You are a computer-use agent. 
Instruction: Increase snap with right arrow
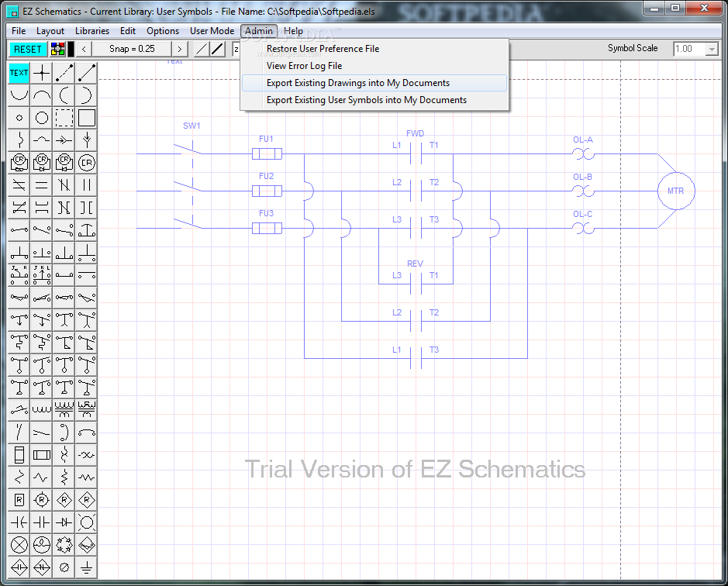180,49
